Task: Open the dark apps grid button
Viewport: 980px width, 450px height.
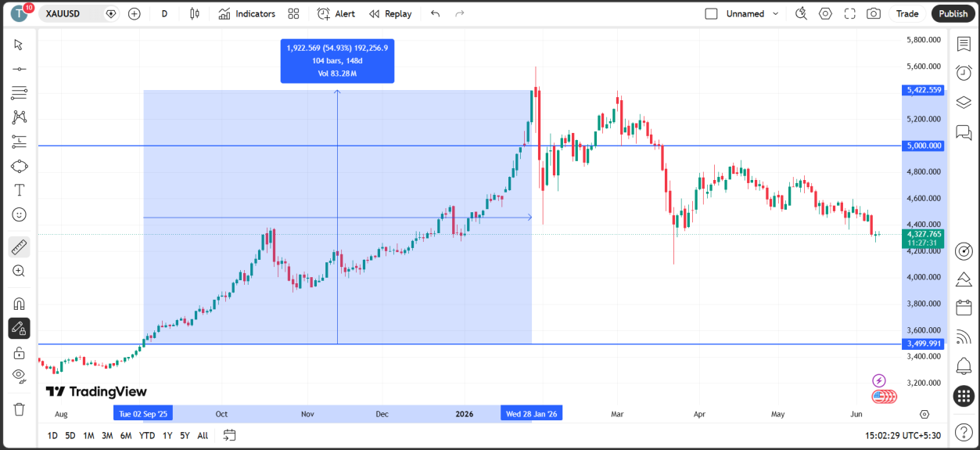Action: 964,396
